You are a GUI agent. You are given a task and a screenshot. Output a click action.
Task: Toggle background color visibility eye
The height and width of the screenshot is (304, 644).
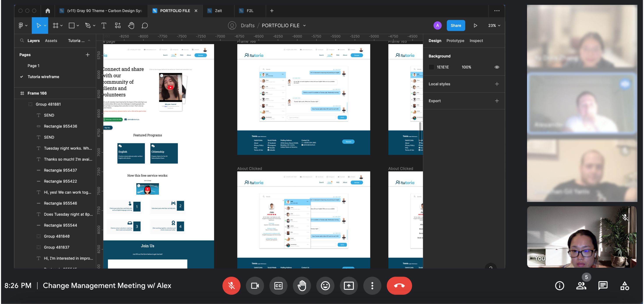click(x=497, y=67)
